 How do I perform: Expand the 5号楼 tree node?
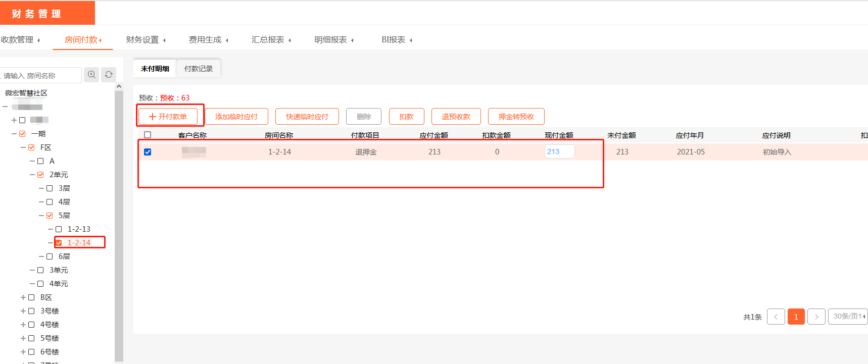[x=23, y=338]
